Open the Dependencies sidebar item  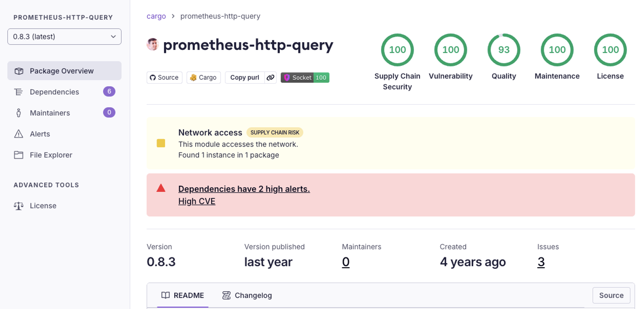click(64, 92)
